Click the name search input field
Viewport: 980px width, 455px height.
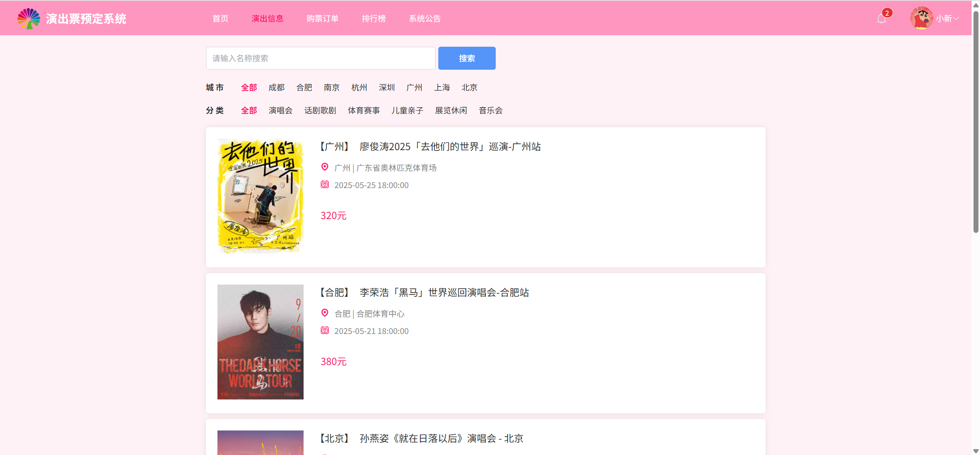point(320,58)
